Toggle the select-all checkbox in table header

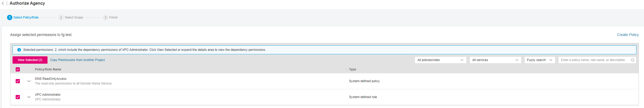pos(18,69)
